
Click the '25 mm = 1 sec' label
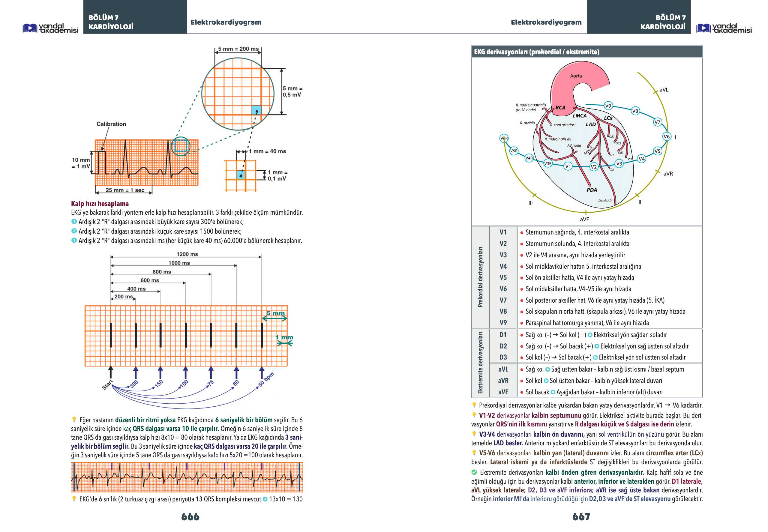(x=125, y=190)
